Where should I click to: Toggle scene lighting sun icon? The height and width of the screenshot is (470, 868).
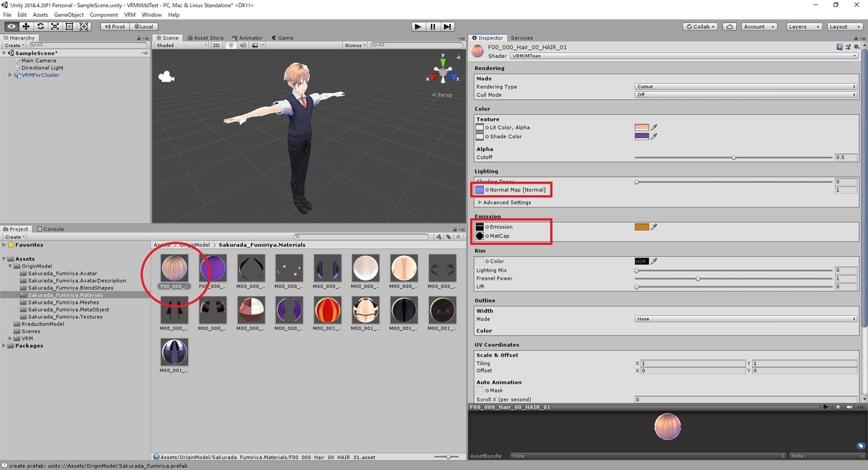[231, 46]
